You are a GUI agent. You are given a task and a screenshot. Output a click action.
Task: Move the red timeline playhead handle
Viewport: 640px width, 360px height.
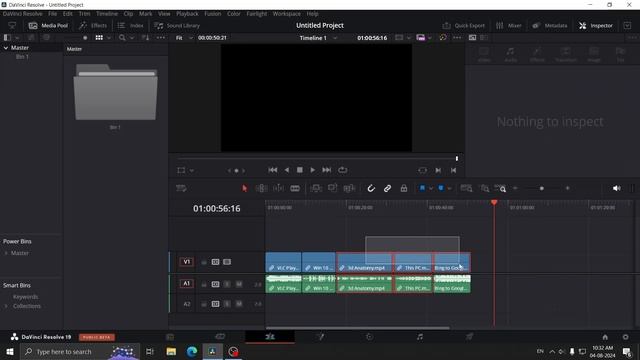click(494, 202)
